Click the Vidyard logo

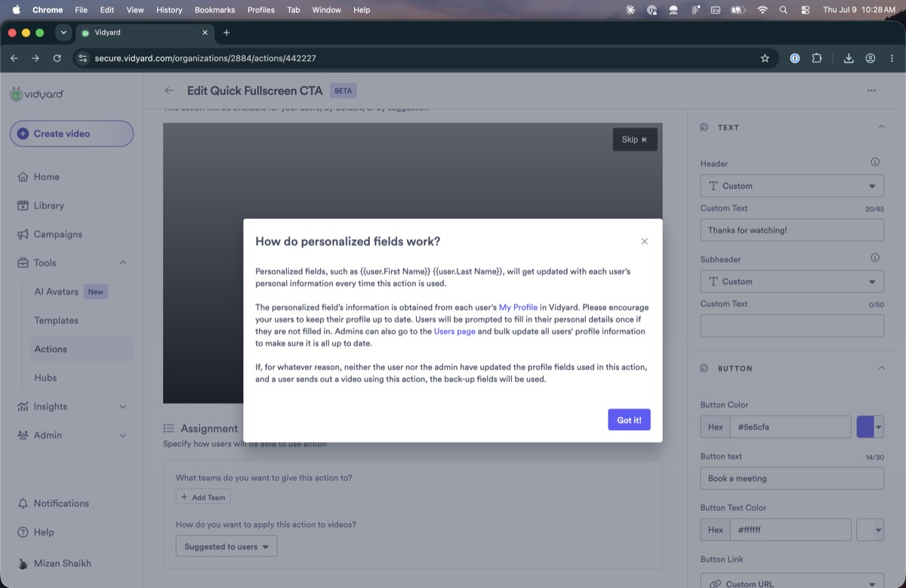37,94
